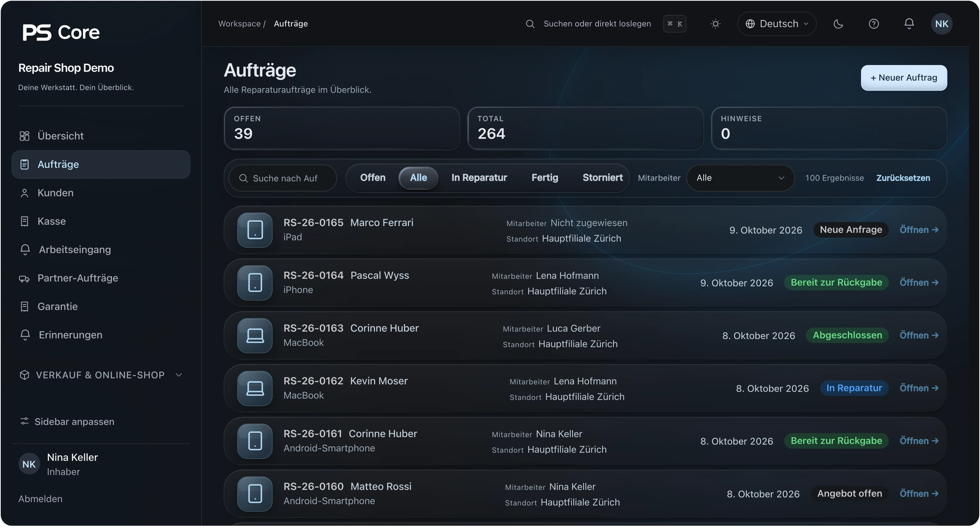Open the Übersicht dashboard icon
This screenshot has width=980, height=532.
[x=24, y=136]
